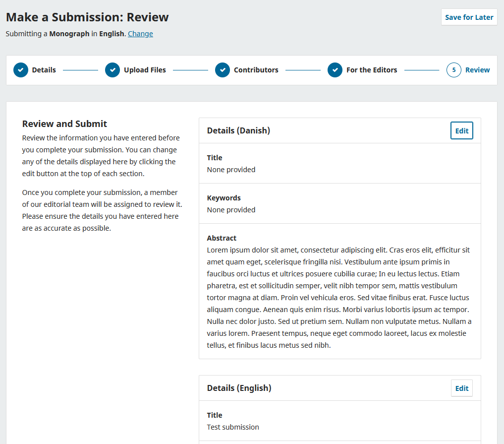
Task: Click the Change link for submission language
Action: point(140,33)
